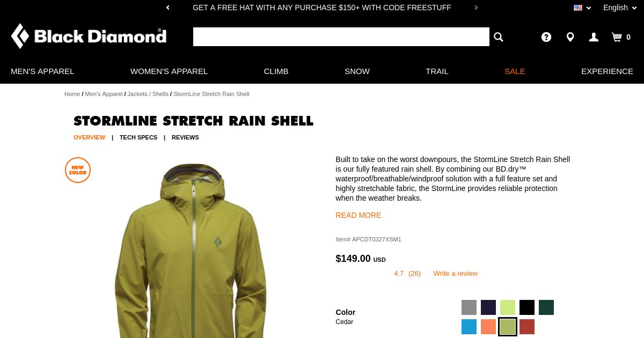Open the MEN'S APPAREL menu
Screen dimensions: 644x338
tap(42, 71)
